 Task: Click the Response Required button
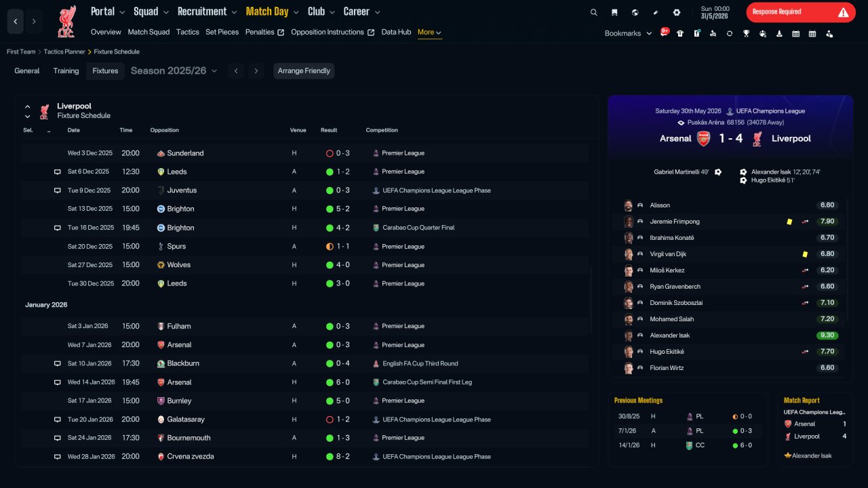[801, 12]
